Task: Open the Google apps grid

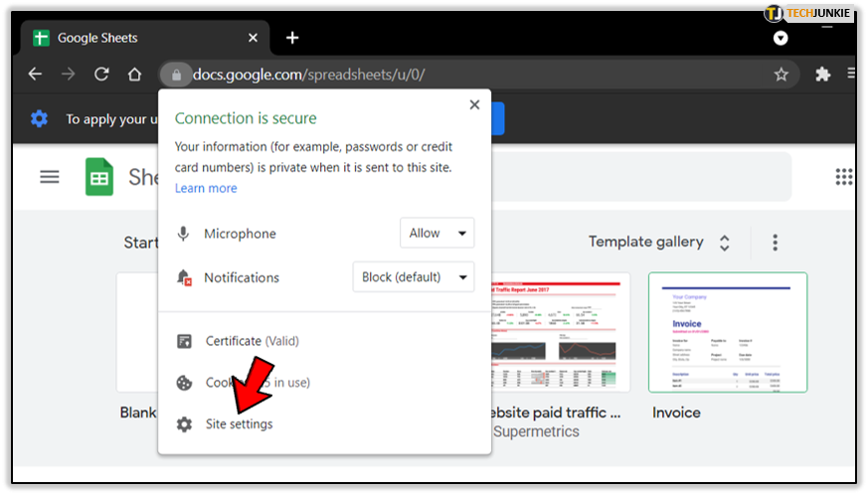Action: [x=844, y=177]
